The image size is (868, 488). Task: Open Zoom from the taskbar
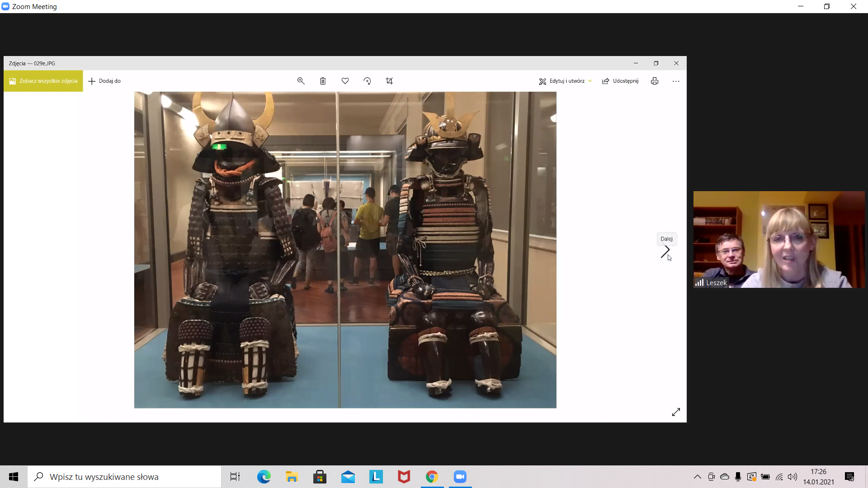pyautogui.click(x=460, y=477)
